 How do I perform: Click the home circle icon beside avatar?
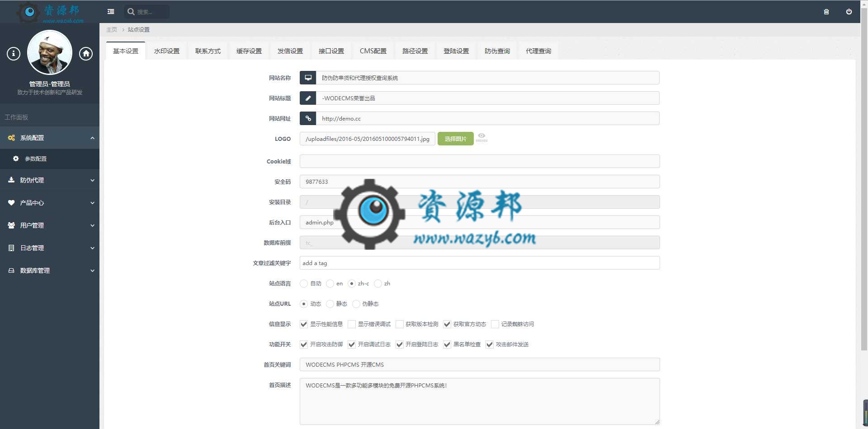[86, 54]
